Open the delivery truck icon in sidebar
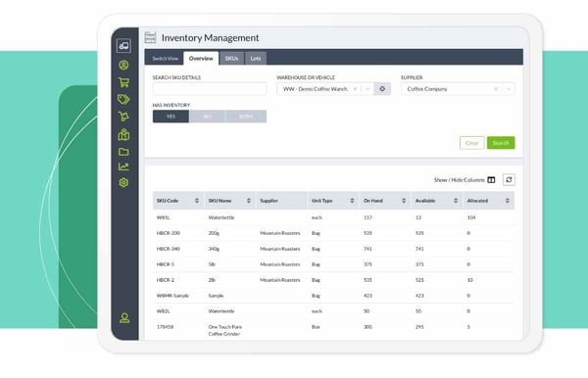The image size is (588, 378). 123,46
